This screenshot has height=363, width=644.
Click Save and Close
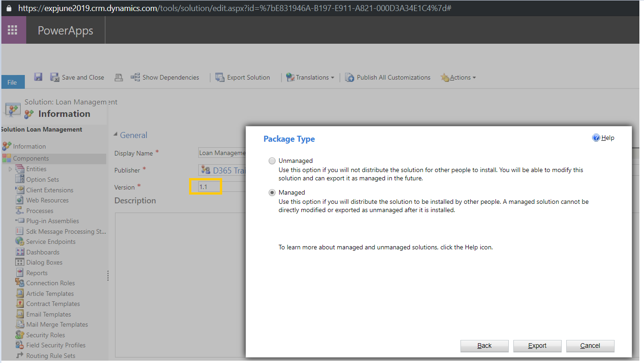(77, 77)
